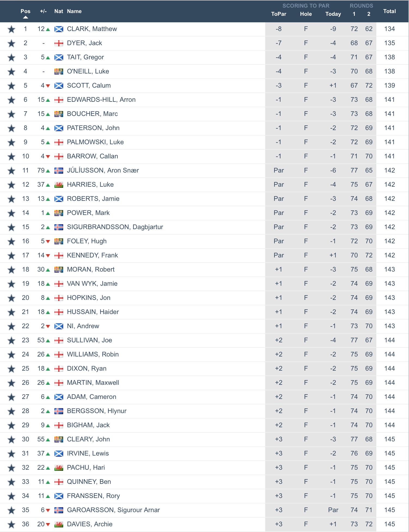The height and width of the screenshot is (532, 409).
Task: Click the favorite star beside CLARK, Matthew
Action: [11, 29]
